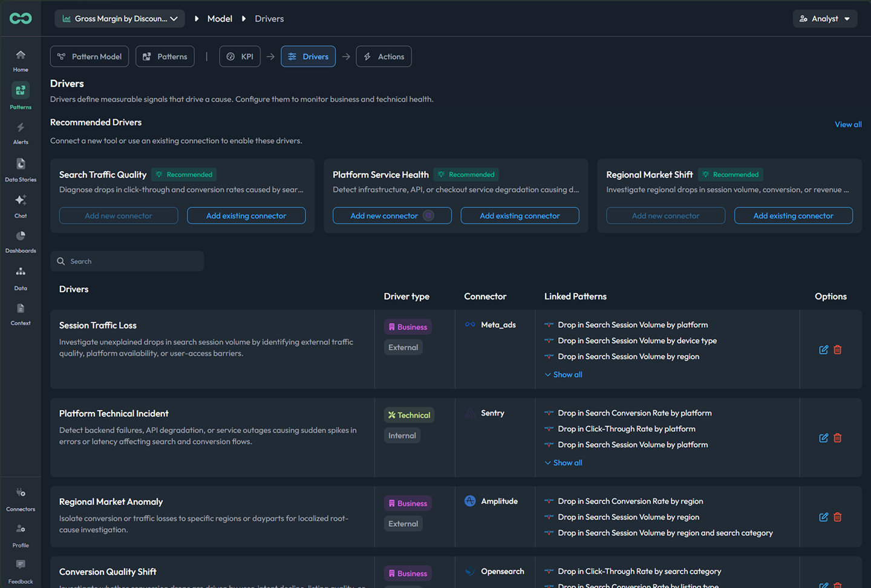Select the KPI step tab
The height and width of the screenshot is (588, 871).
click(240, 56)
